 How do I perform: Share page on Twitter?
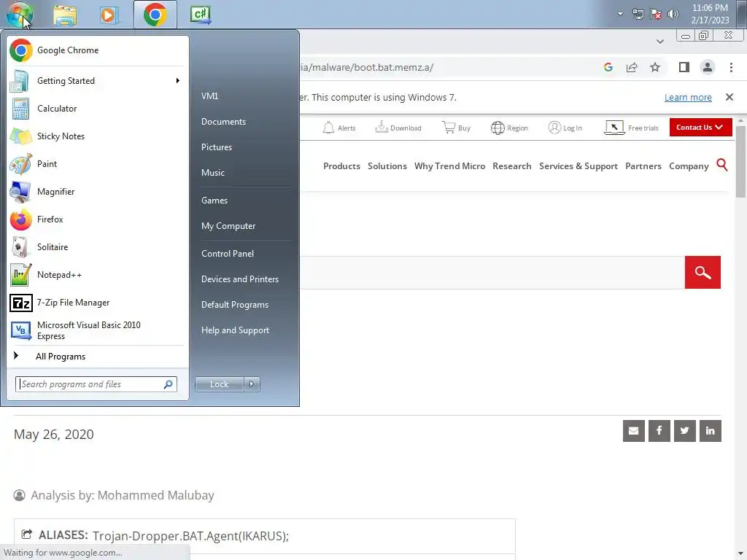click(684, 431)
